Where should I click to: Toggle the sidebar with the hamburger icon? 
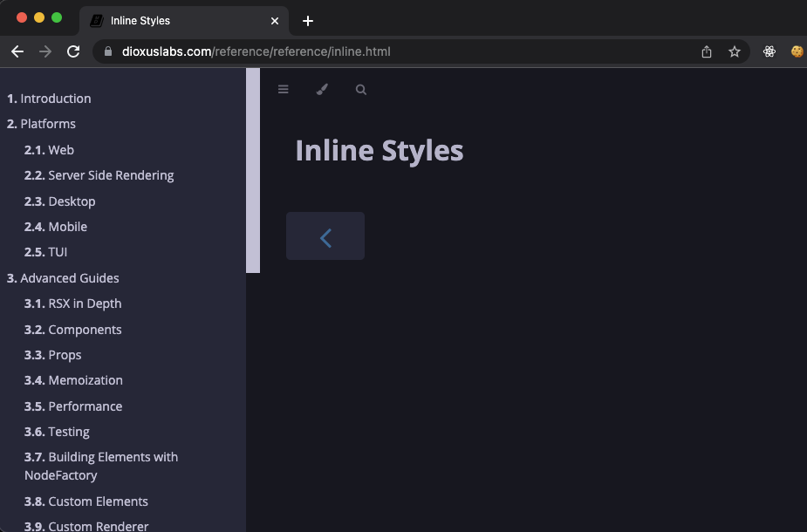coord(283,89)
